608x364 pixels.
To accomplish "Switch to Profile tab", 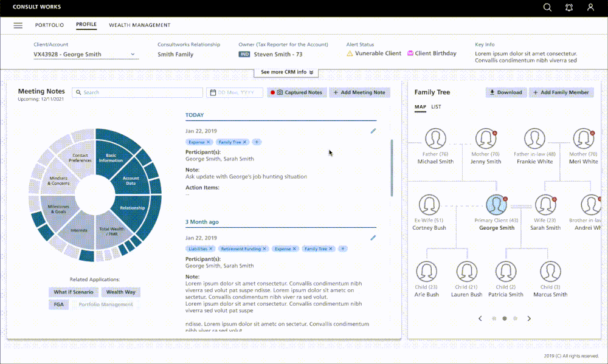I will click(x=86, y=24).
